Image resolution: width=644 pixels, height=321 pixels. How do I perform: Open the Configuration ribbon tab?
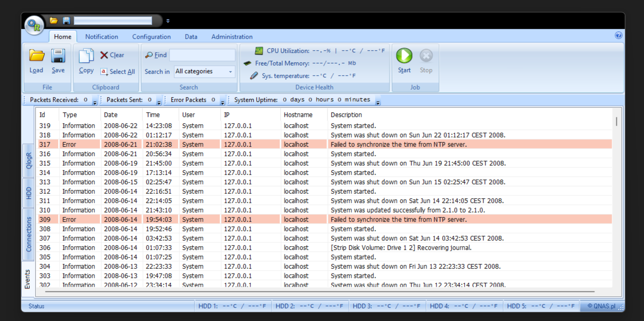point(152,36)
